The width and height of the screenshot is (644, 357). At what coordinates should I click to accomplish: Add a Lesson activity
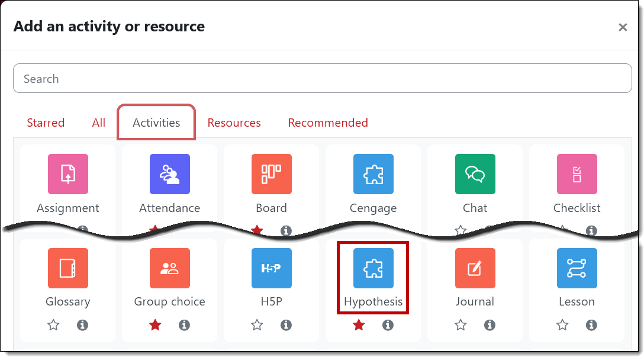[x=577, y=268]
